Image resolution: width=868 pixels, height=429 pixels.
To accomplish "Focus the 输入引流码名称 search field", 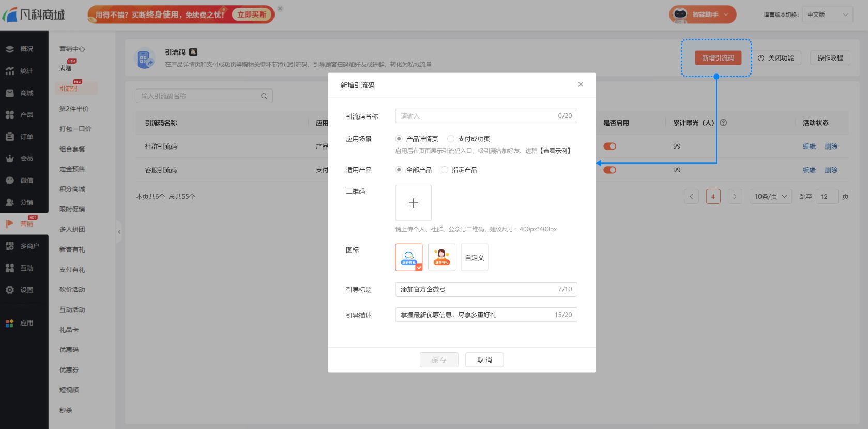I will 204,96.
